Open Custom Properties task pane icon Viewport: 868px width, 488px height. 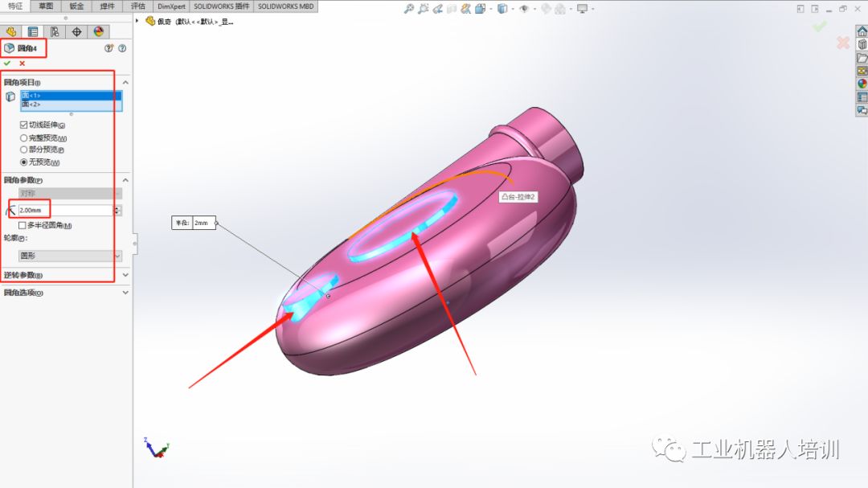tap(862, 97)
